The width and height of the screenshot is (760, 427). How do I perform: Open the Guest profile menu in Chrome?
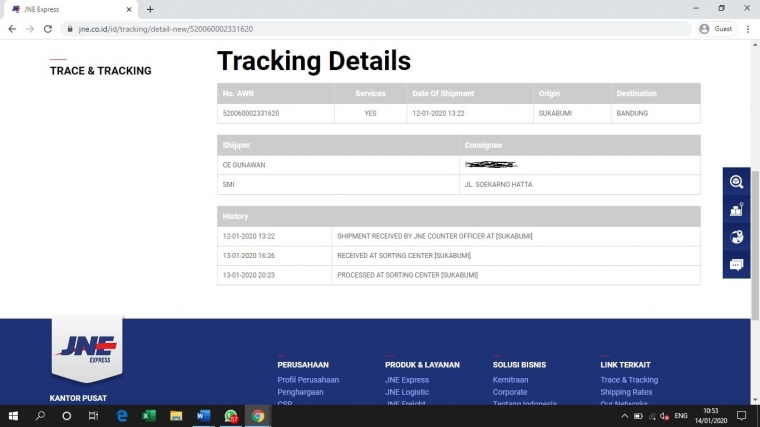tap(716, 29)
